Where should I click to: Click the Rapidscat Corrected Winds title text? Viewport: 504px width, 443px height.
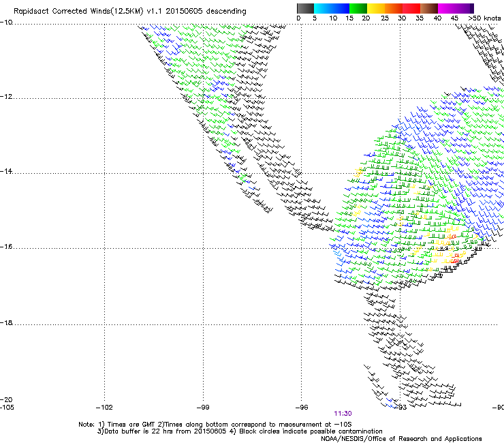tap(130, 12)
